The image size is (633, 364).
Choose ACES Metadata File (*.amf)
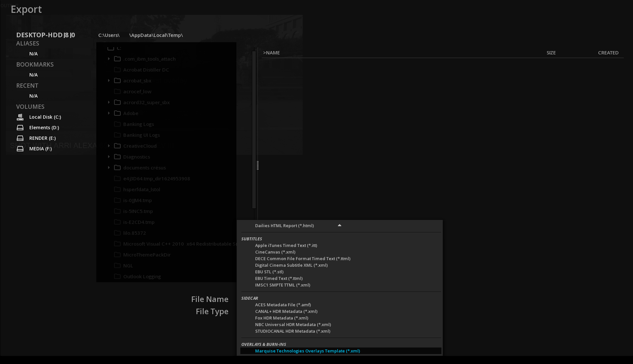coord(283,305)
